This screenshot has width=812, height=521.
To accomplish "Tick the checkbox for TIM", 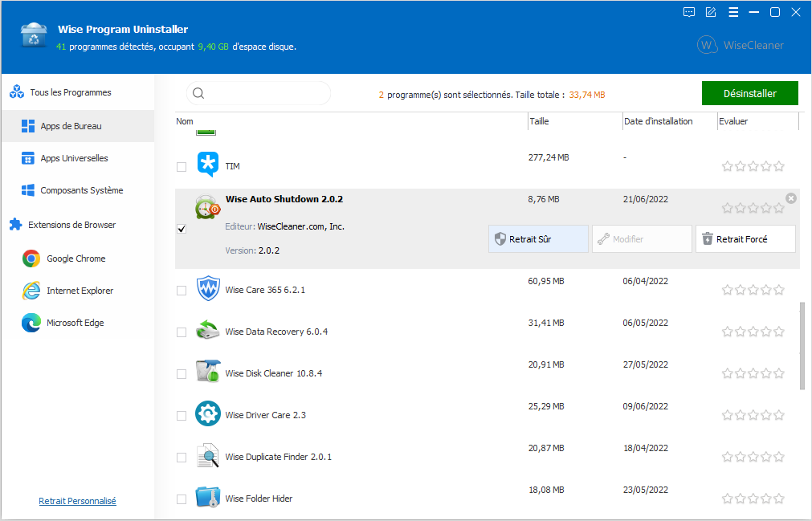I will click(x=182, y=167).
